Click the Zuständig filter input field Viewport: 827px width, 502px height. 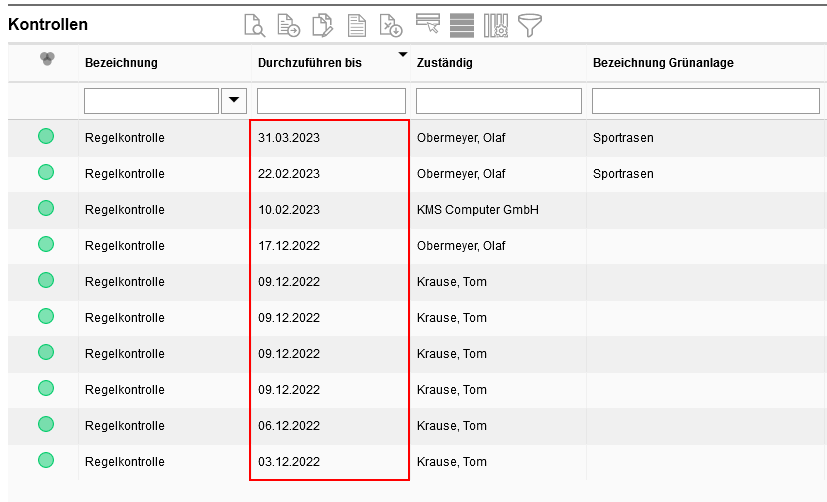click(x=498, y=100)
